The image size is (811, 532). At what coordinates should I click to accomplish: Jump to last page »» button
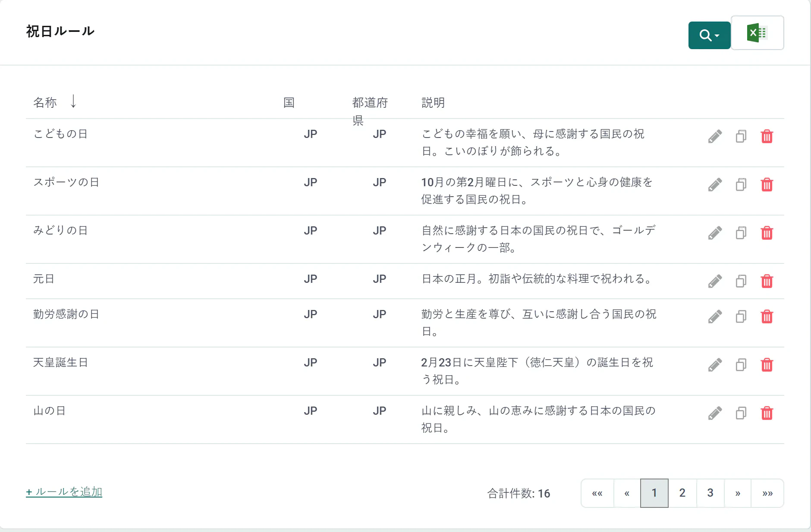(767, 493)
